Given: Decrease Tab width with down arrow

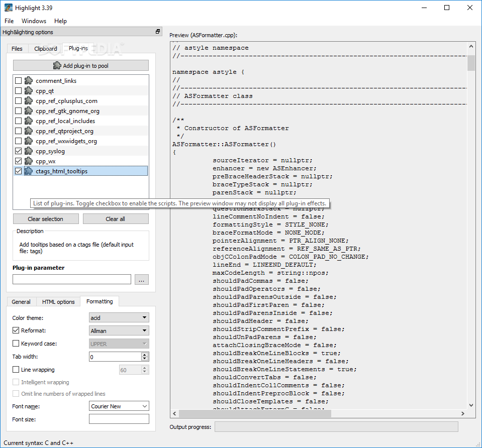Looking at the screenshot, I should click(x=144, y=359).
